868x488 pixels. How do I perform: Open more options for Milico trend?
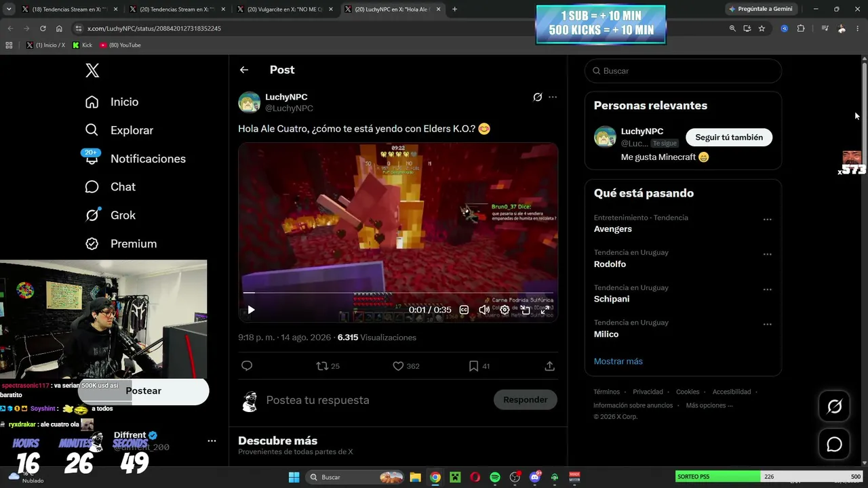(x=768, y=325)
